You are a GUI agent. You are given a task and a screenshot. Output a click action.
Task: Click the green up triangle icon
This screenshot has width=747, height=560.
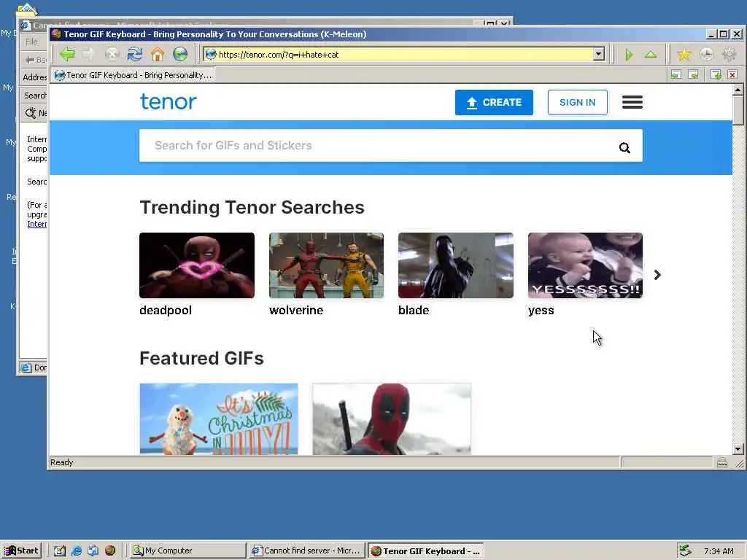tap(650, 54)
